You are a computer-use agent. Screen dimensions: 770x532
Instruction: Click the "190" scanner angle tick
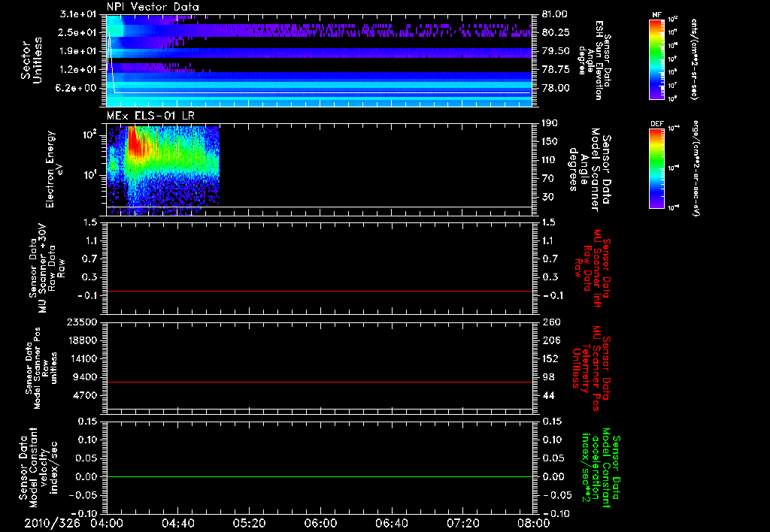point(550,123)
